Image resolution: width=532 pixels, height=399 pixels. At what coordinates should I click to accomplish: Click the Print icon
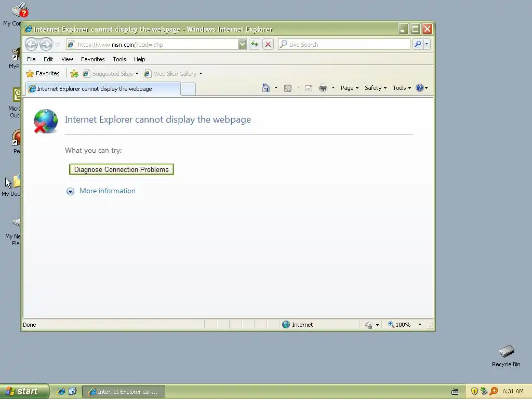click(323, 88)
